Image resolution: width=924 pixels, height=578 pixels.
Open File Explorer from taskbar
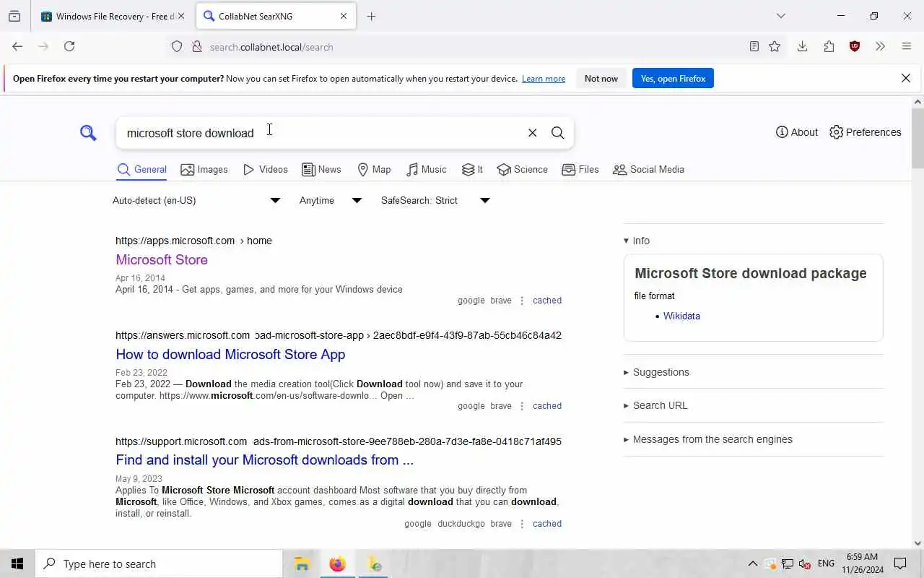point(302,564)
